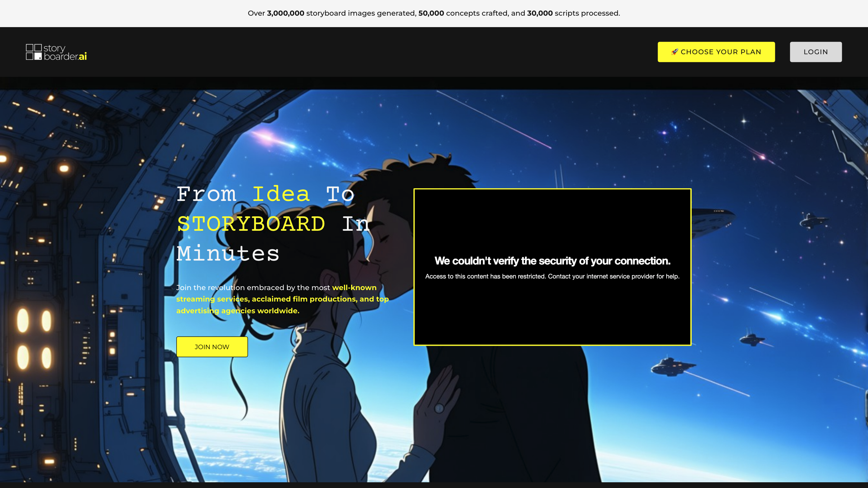
Task: Click the yellow 'Idea' word in headline
Action: (281, 194)
